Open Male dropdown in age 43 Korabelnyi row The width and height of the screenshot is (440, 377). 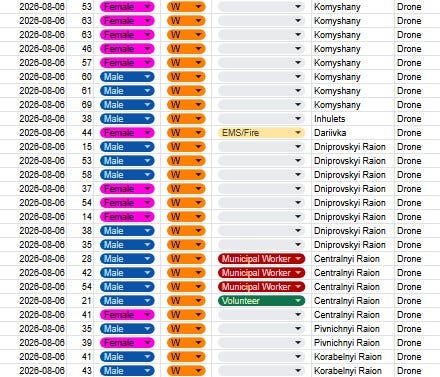pos(127,371)
